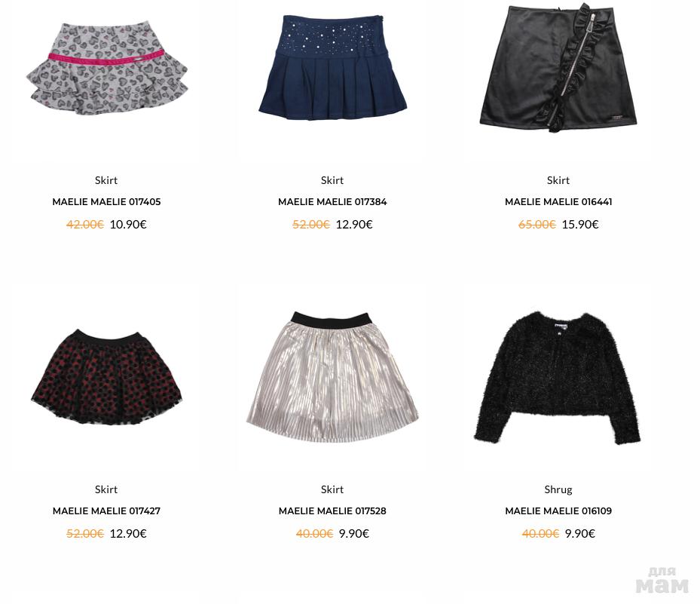Click the MAELIE MAELIE 017427 product title
Screen dimensions: 700x604
coord(106,511)
